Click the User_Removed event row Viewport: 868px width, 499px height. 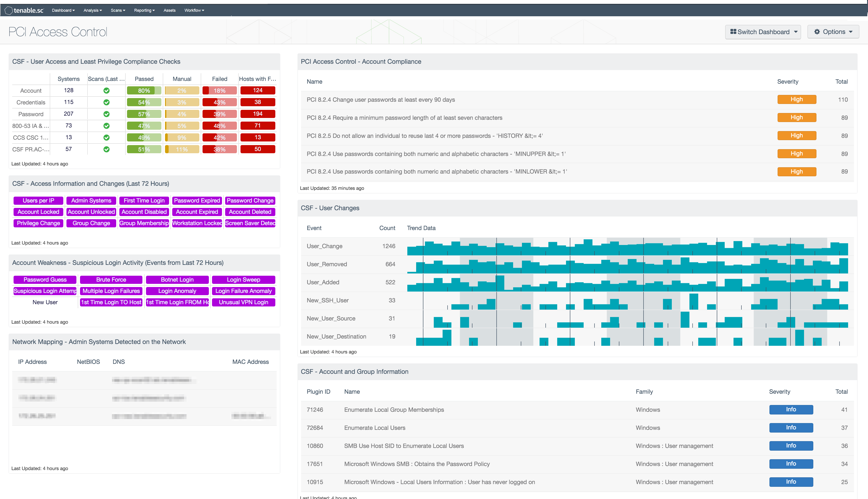(577, 264)
